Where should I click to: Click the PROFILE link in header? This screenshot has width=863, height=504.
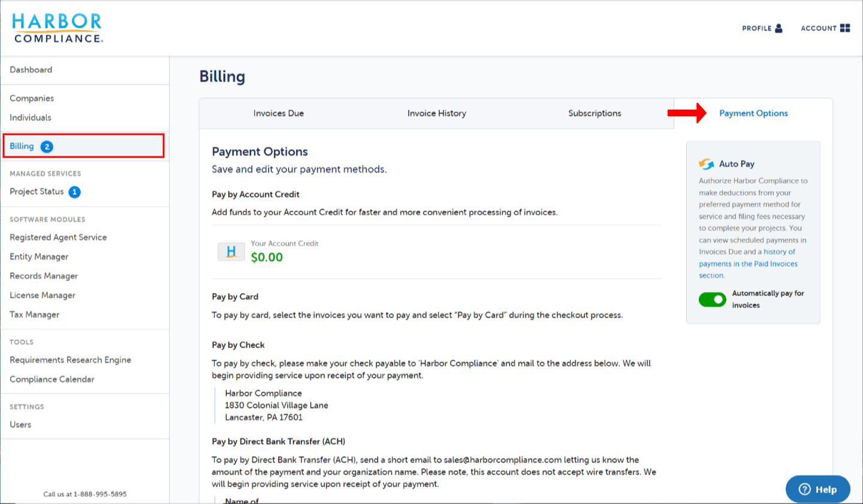coord(757,28)
